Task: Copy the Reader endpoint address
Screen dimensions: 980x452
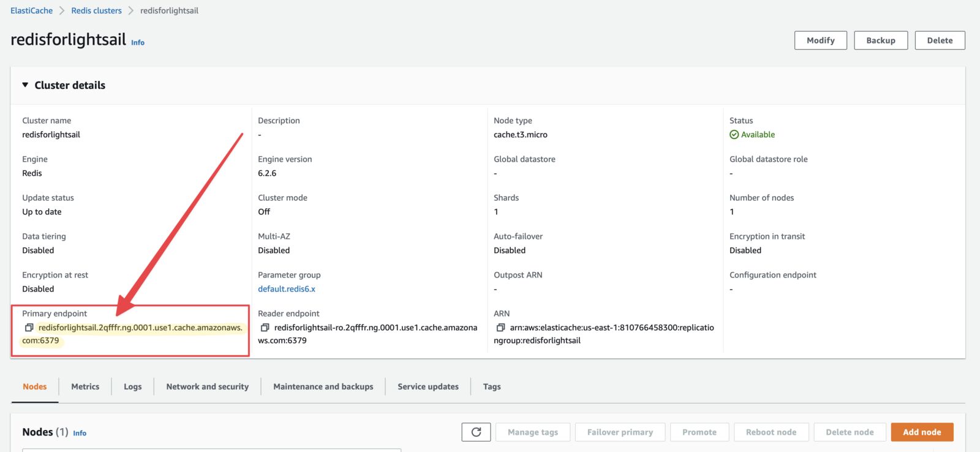Action: 265,328
